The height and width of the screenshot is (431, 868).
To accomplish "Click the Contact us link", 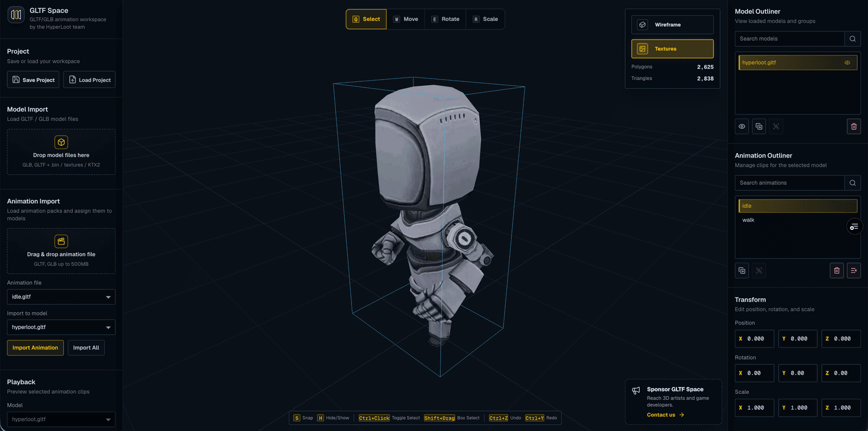I will (x=665, y=415).
